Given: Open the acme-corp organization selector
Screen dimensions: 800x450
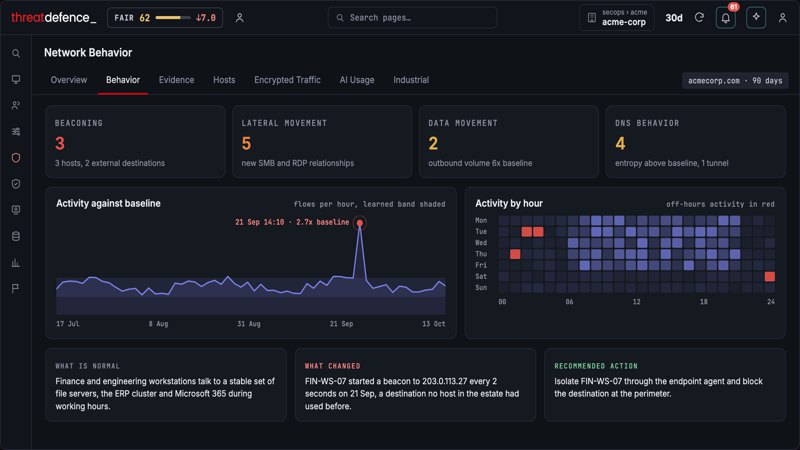Looking at the screenshot, I should coord(617,18).
